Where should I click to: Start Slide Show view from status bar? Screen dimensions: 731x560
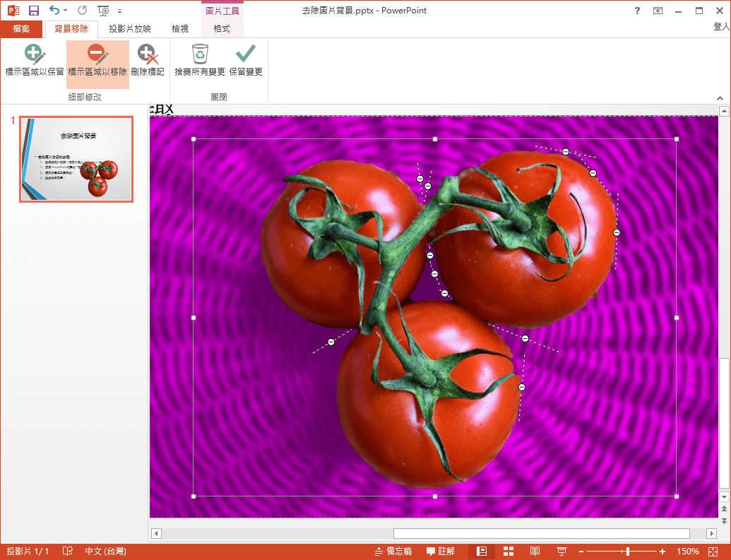click(561, 551)
